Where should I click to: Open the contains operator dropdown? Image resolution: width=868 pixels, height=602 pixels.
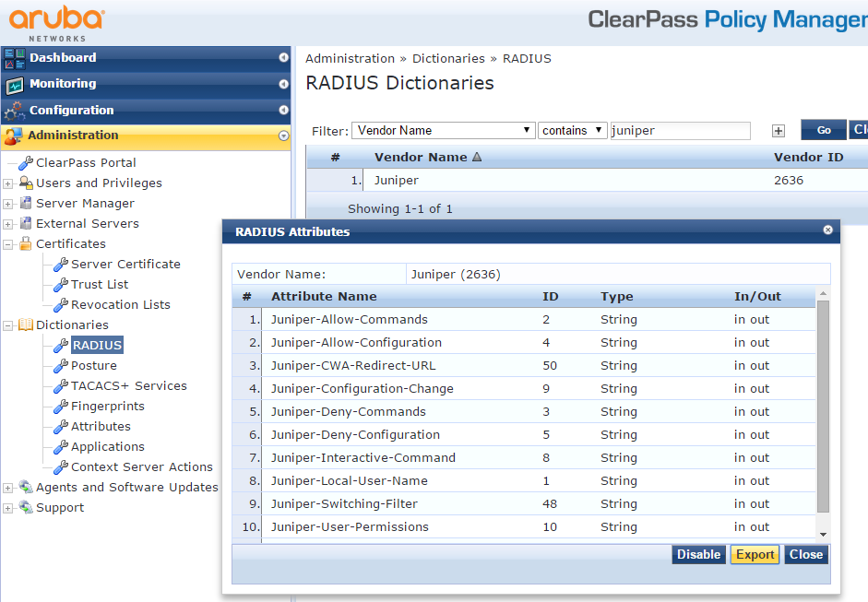(x=573, y=131)
